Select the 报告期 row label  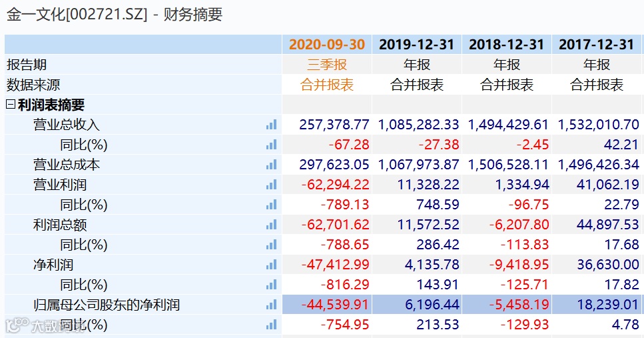click(x=27, y=65)
